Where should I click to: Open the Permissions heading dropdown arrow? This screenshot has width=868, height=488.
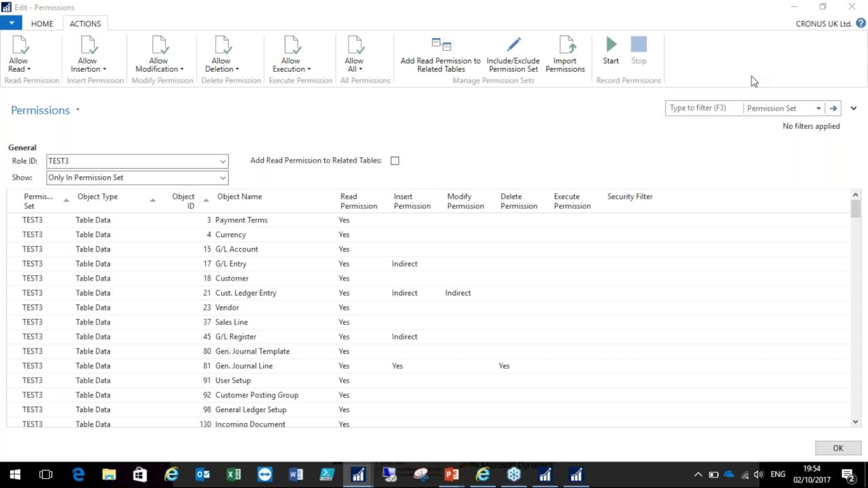tap(77, 110)
